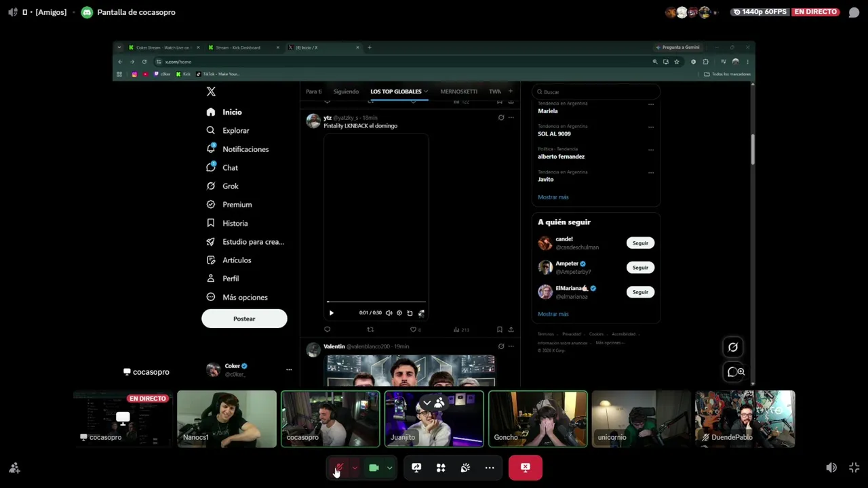Open the activities shapes icon in call bar
This screenshot has width=868, height=488.
click(x=441, y=468)
